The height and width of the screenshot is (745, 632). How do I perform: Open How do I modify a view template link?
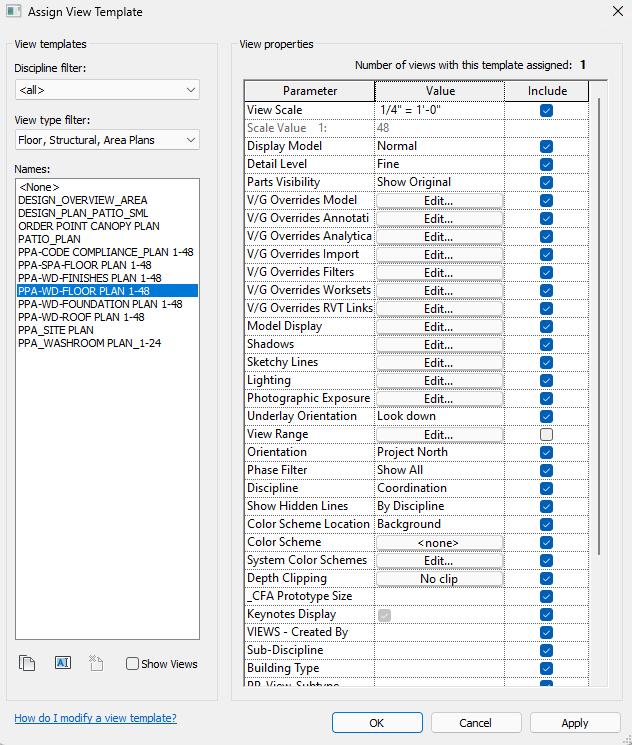[x=96, y=718]
